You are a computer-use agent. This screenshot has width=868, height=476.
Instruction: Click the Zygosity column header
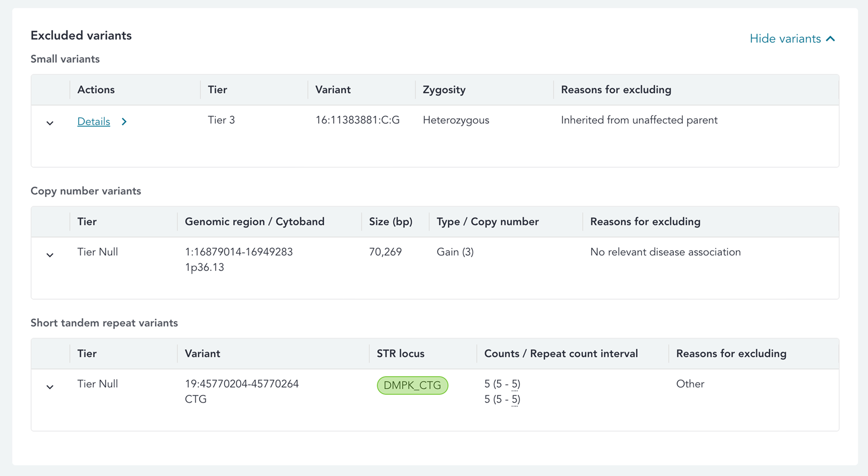444,90
